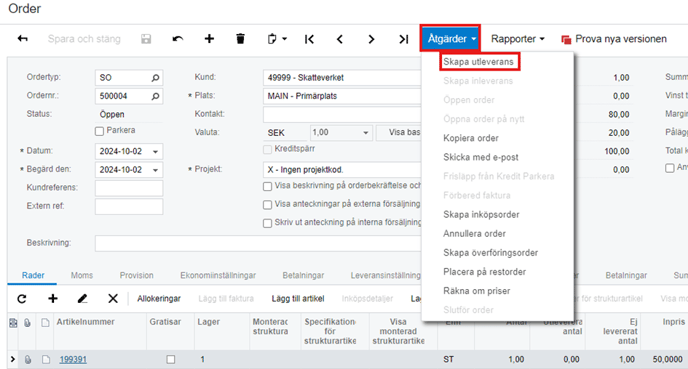Open article link 199391
Viewport: 688px width, 369px height.
tap(73, 359)
